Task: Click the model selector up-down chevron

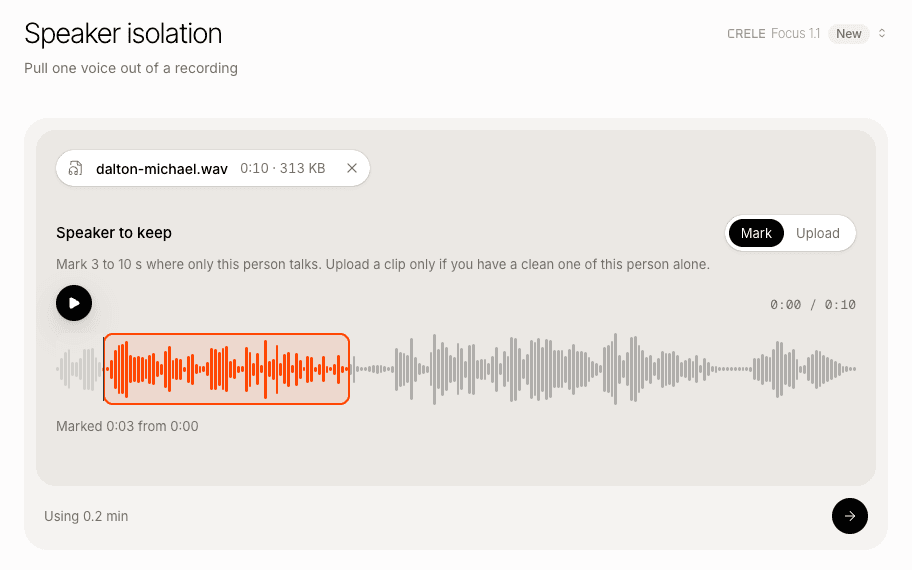Action: (x=882, y=34)
